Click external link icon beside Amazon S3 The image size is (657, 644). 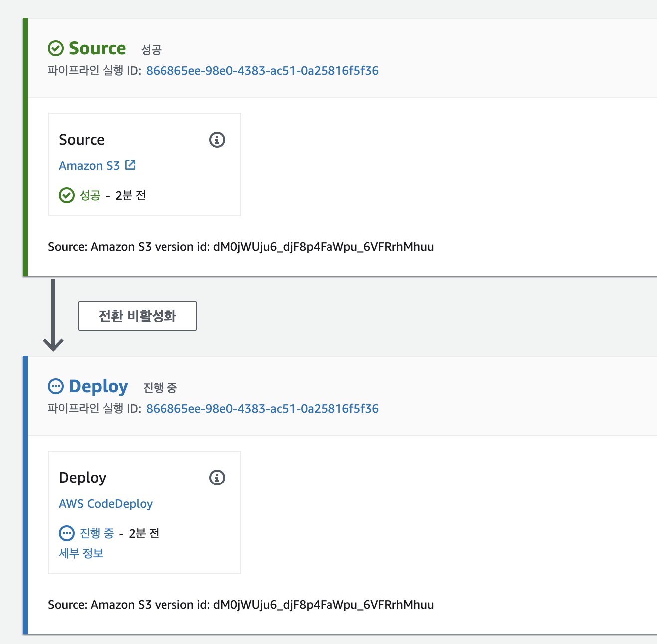(x=130, y=165)
